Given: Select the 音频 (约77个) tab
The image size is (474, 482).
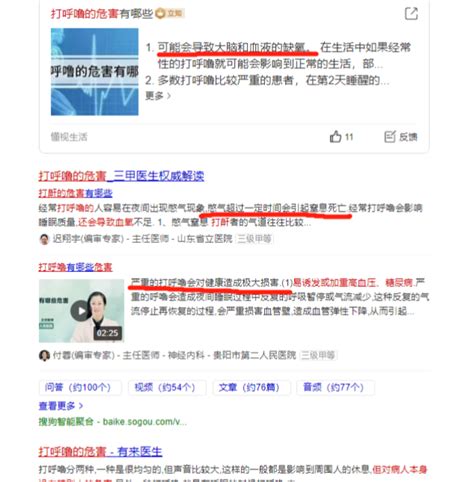Looking at the screenshot, I should (x=335, y=387).
